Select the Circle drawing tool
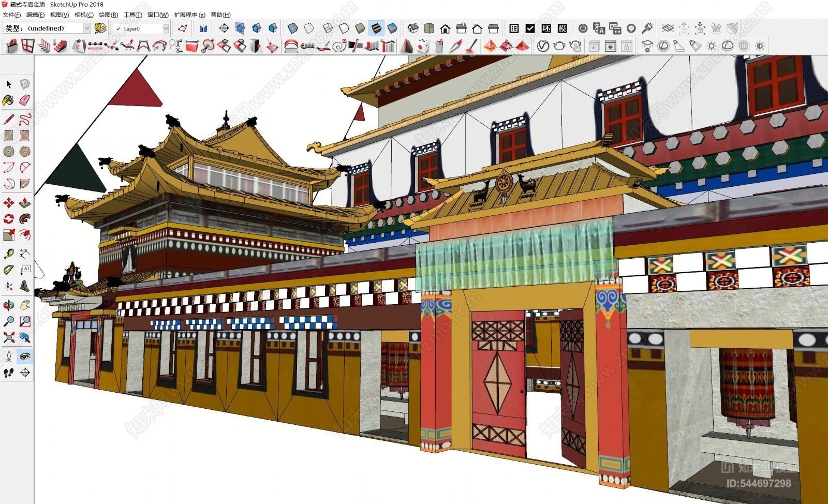 pyautogui.click(x=9, y=151)
